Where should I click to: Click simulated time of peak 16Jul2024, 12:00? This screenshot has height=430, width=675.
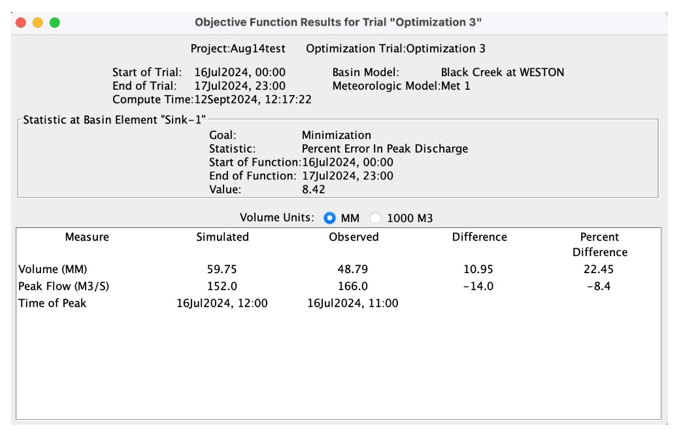(x=222, y=303)
